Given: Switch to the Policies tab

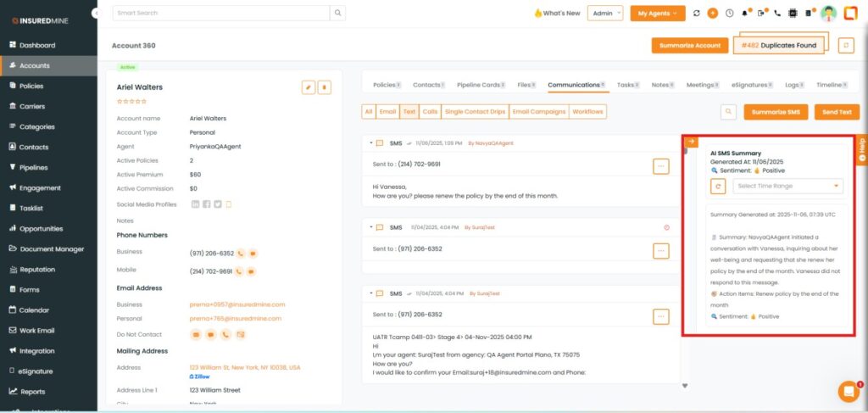Looking at the screenshot, I should pos(386,85).
